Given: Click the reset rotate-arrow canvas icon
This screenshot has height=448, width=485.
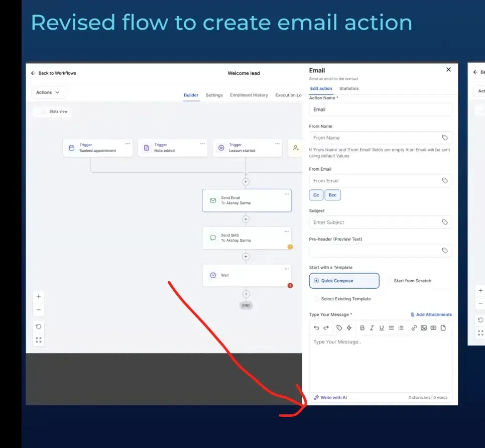Looking at the screenshot, I should [39, 327].
